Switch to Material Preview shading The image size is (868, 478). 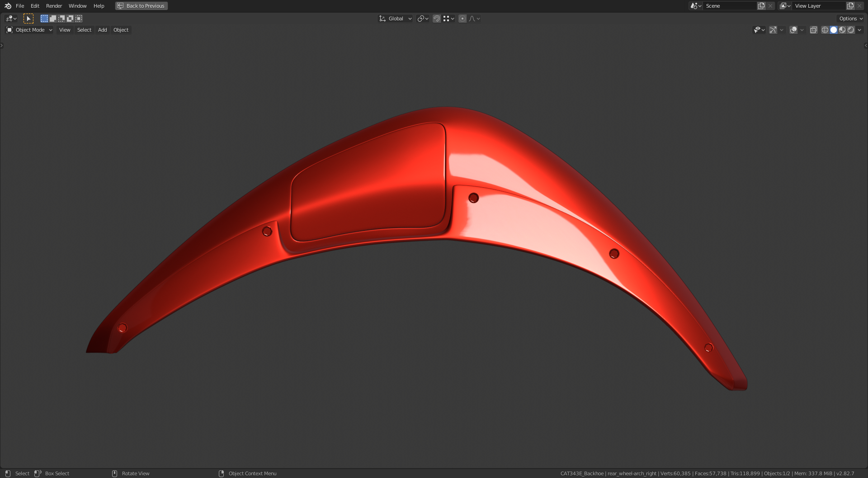click(842, 30)
